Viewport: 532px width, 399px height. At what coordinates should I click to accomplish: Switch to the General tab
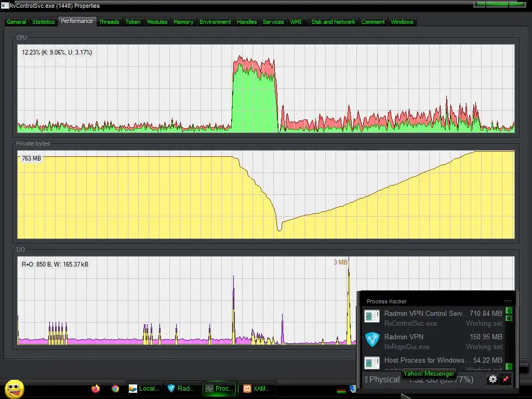pos(16,22)
